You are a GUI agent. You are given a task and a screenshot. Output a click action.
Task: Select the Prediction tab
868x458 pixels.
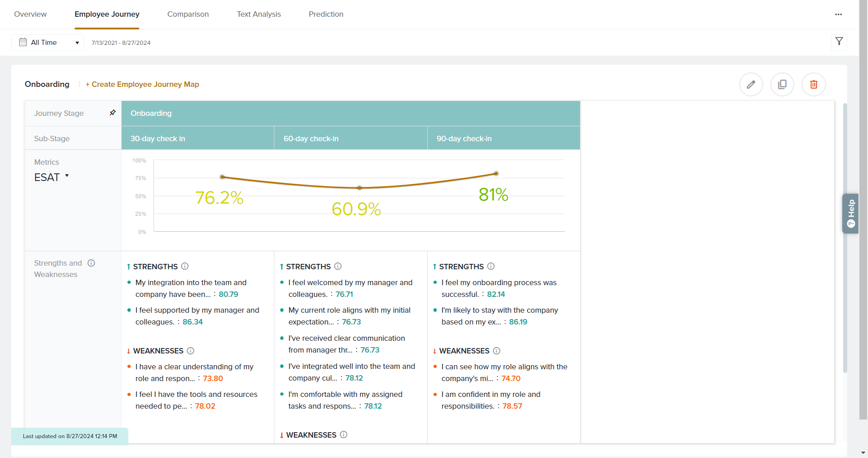[325, 14]
